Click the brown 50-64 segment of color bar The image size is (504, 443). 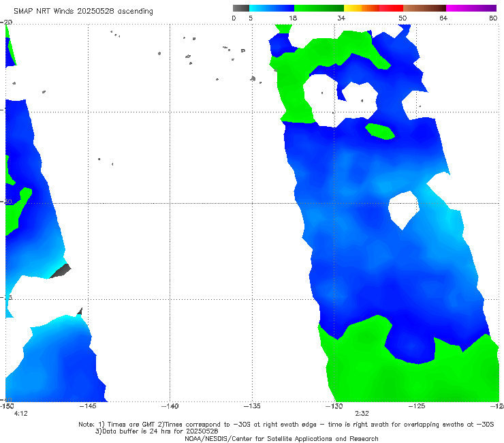(424, 8)
